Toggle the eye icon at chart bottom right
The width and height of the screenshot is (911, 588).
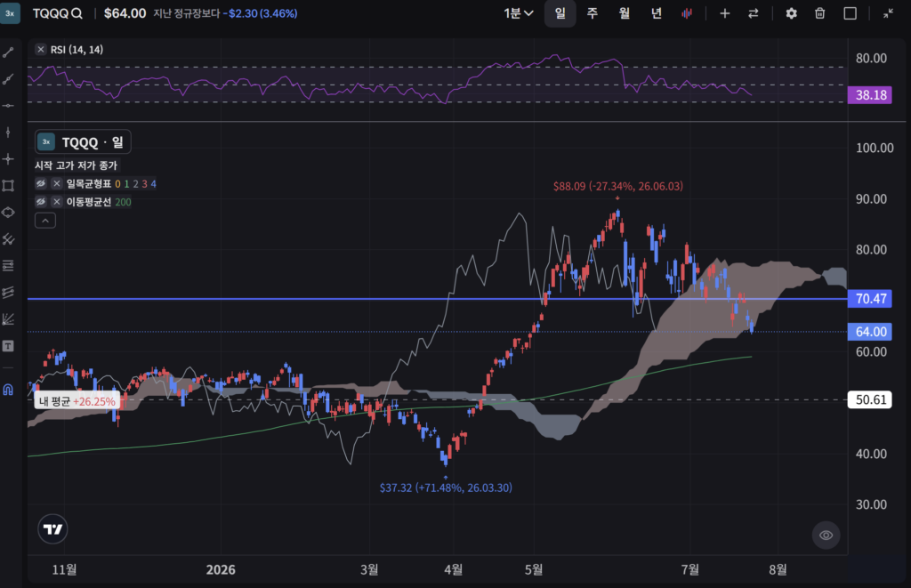coord(826,536)
